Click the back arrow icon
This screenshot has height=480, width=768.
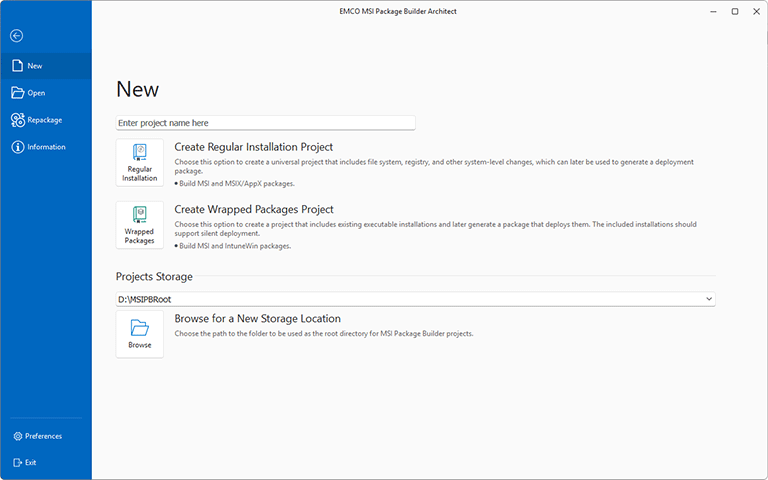click(16, 36)
